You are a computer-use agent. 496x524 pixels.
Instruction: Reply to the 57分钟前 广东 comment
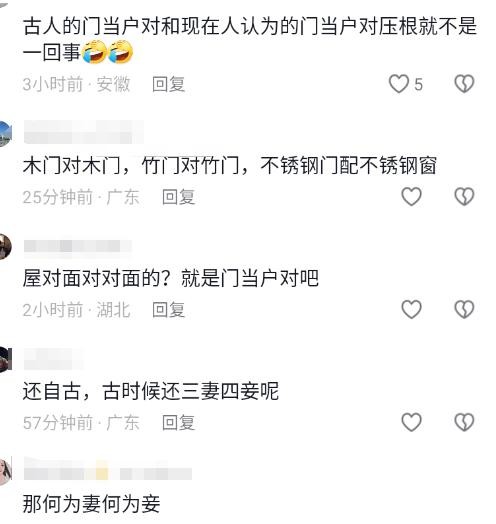coord(178,422)
